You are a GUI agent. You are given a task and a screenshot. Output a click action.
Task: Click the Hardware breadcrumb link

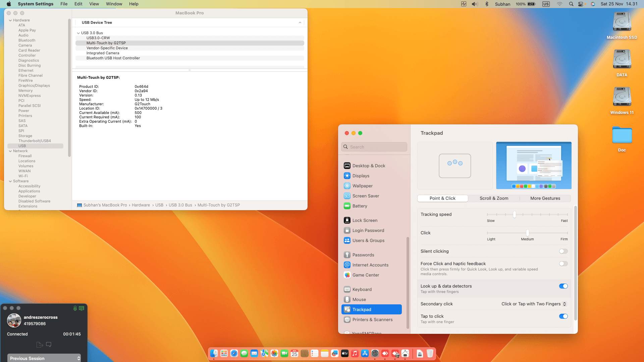tap(141, 205)
